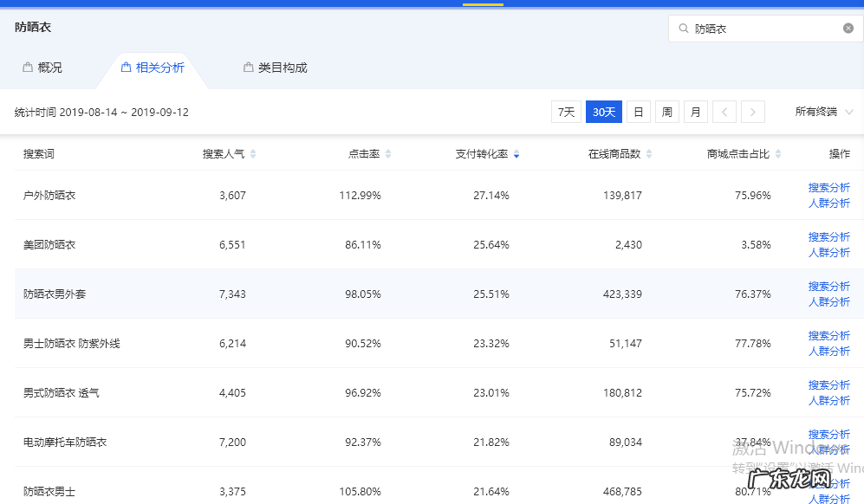This screenshot has height=504, width=864.
Task: Select the 日 daily view option
Action: (x=638, y=112)
